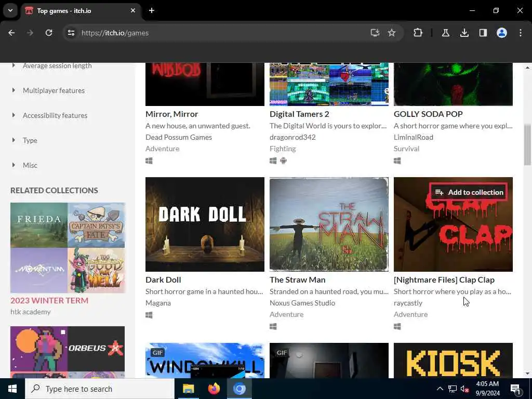This screenshot has width=532, height=399.
Task: Windows platform icon under Digital Tamers 2
Action: (x=273, y=161)
